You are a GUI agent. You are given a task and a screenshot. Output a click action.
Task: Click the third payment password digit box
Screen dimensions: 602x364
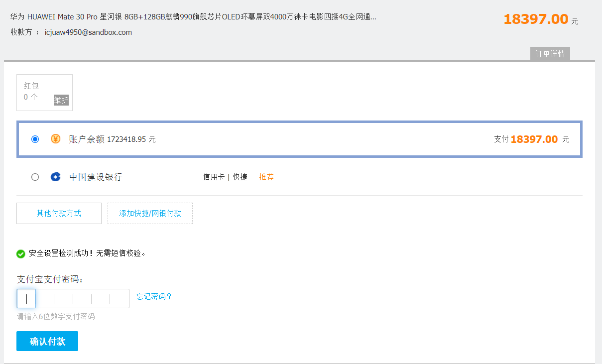click(64, 299)
